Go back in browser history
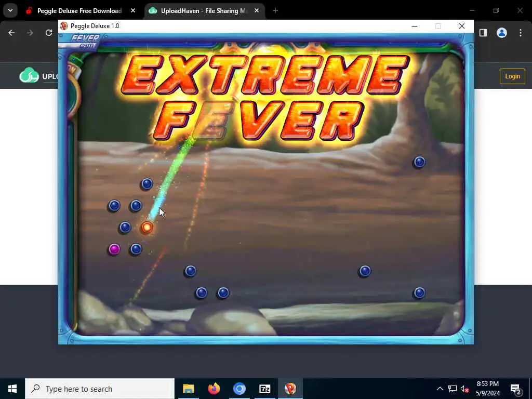 point(11,33)
